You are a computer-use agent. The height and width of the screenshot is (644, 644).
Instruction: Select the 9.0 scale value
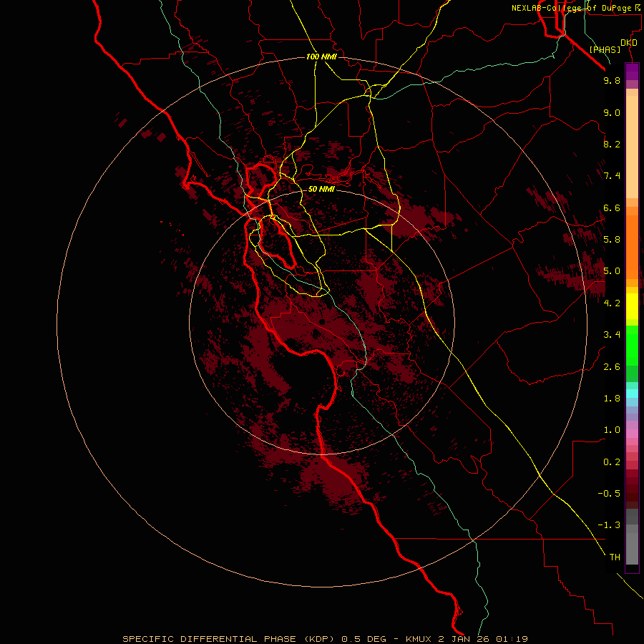(612, 112)
